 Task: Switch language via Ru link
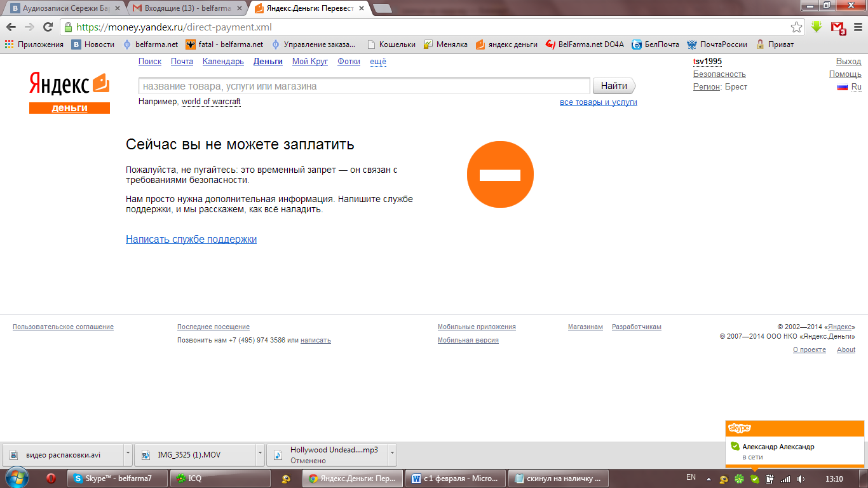tap(856, 87)
